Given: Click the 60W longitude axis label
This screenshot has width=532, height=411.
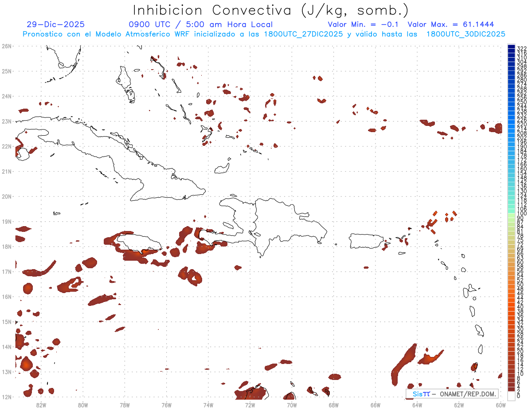Looking at the screenshot, I should (x=501, y=404).
